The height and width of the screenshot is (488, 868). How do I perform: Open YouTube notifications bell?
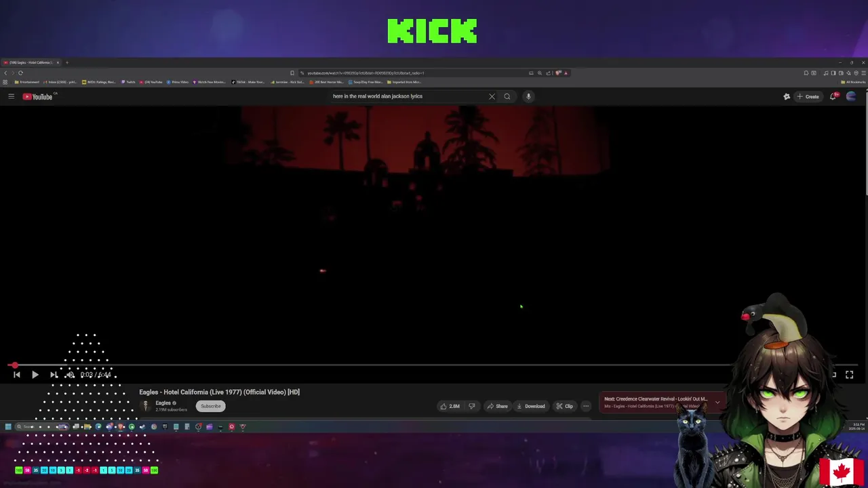[x=833, y=96]
